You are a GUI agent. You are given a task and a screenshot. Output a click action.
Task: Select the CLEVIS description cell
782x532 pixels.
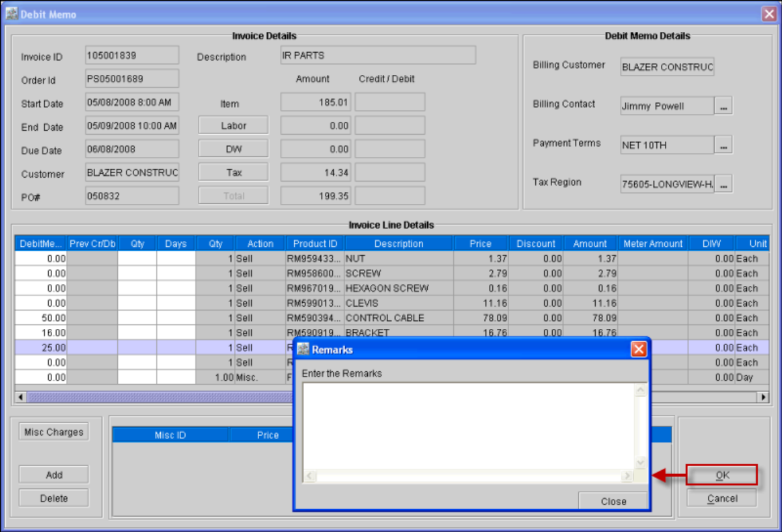pos(398,303)
